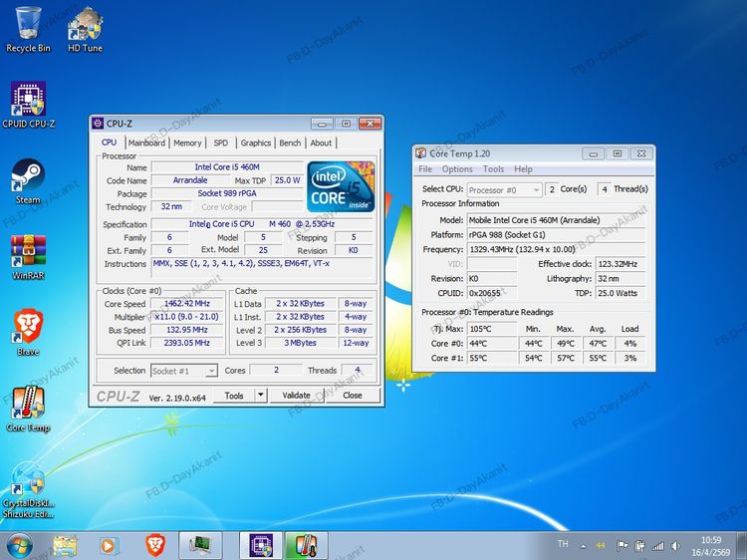Click the CPU-Z title bar icon
This screenshot has height=560, width=747.
point(98,124)
